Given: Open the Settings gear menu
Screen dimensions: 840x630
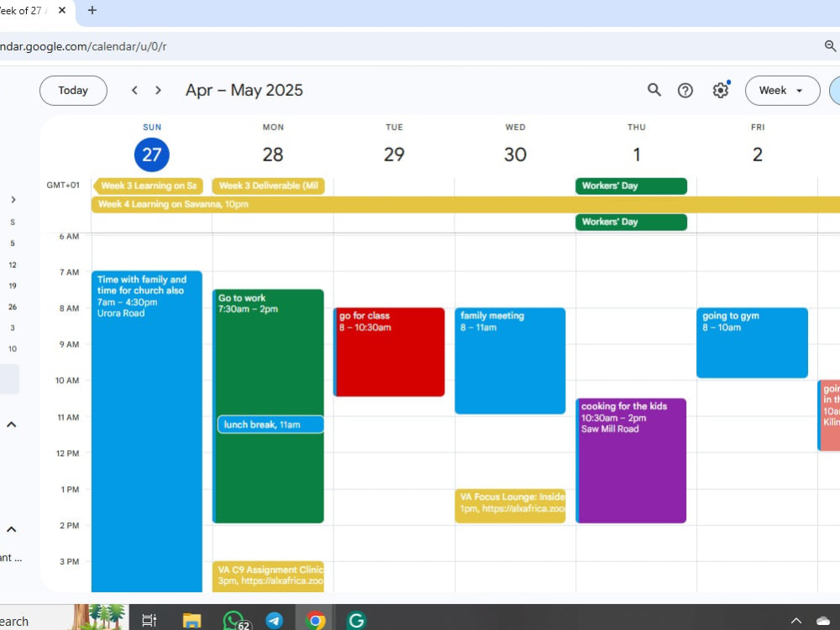Looking at the screenshot, I should (721, 90).
